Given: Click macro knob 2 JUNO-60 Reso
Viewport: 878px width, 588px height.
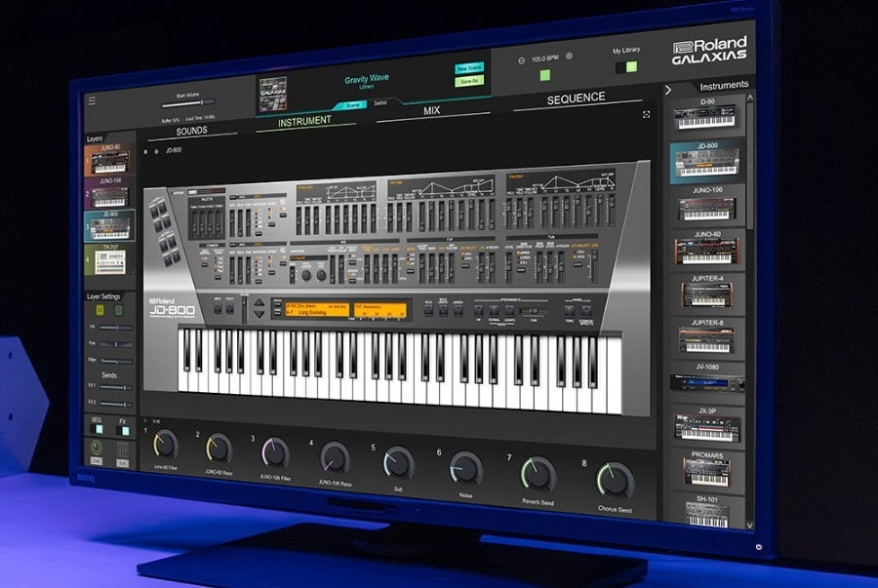Looking at the screenshot, I should (219, 450).
